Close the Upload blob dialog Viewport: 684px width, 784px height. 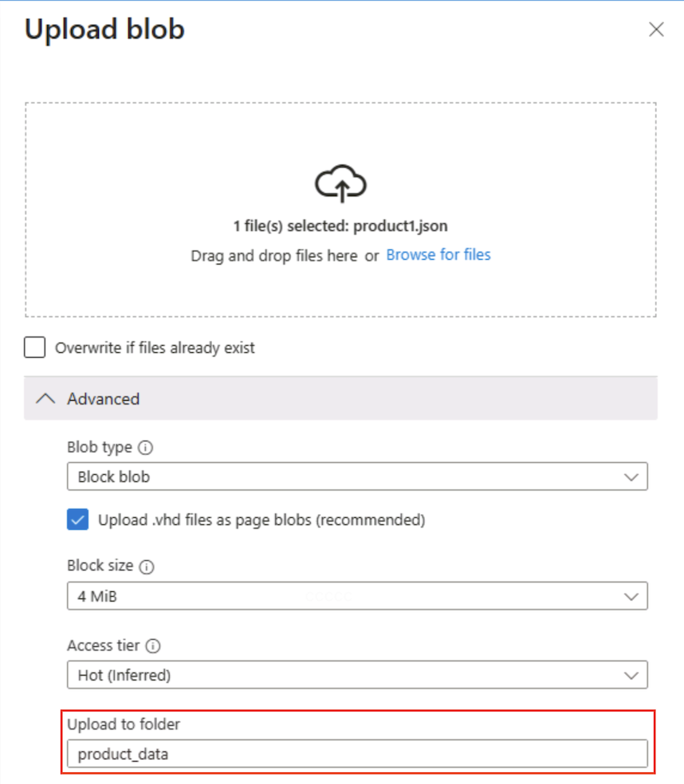tap(655, 29)
